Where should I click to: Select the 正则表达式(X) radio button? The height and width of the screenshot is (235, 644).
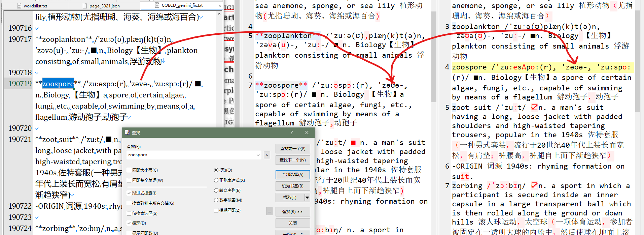tap(216, 180)
